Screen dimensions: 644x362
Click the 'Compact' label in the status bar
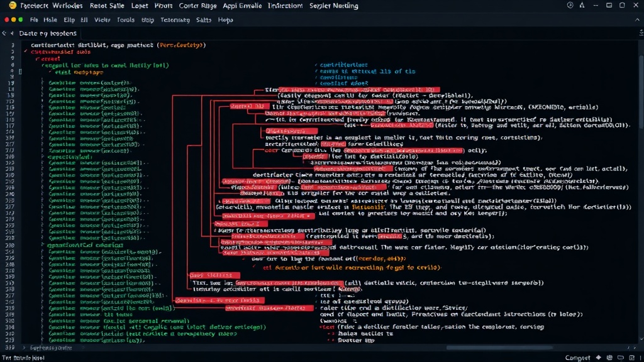point(577,358)
